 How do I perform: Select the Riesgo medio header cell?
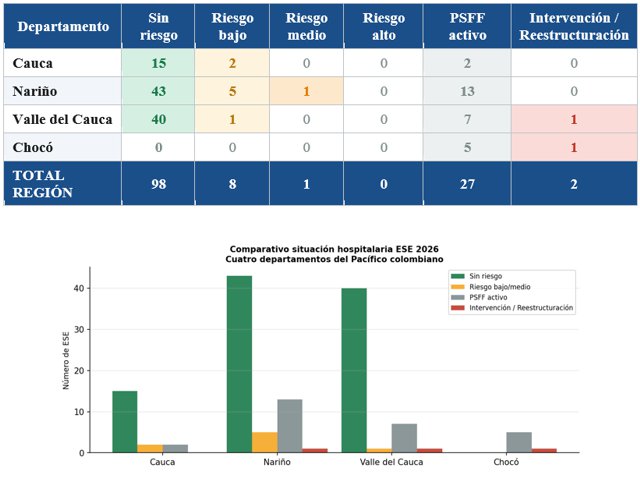[x=307, y=26]
